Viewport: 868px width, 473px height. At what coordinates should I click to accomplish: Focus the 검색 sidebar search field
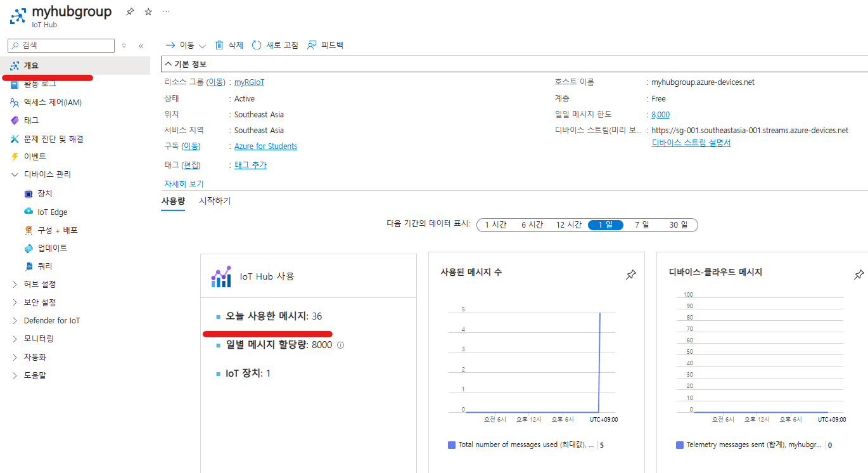[61, 46]
